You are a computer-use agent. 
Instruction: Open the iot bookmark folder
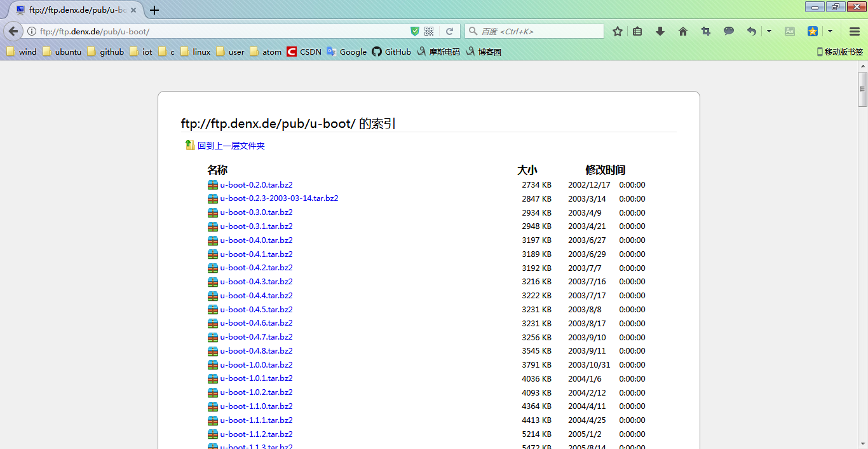[x=141, y=52]
